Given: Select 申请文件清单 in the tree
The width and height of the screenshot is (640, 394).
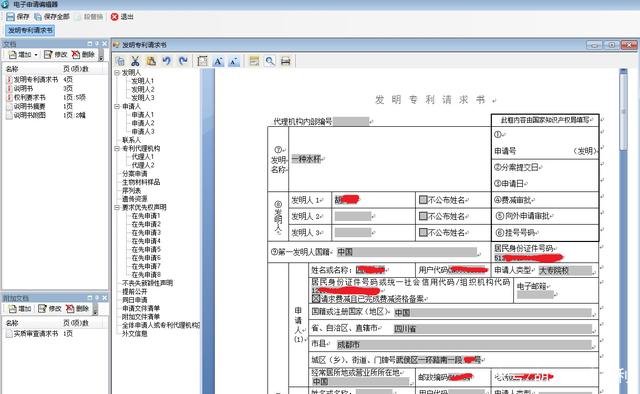Looking at the screenshot, I should click(141, 308).
